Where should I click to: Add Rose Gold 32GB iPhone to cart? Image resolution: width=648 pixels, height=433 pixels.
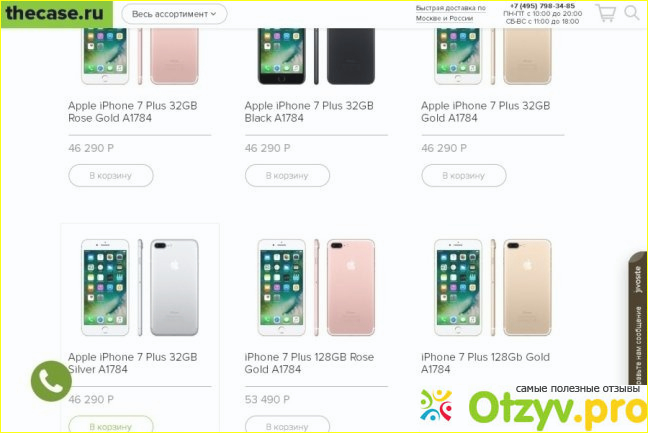click(111, 176)
